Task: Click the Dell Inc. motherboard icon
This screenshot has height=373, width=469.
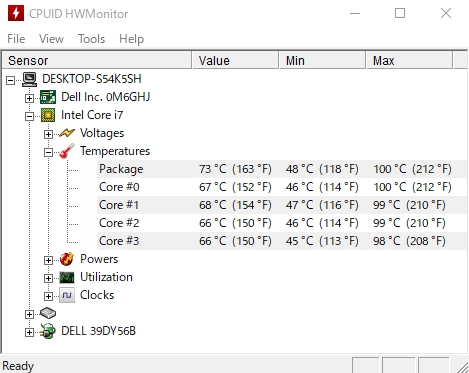Action: tap(48, 97)
